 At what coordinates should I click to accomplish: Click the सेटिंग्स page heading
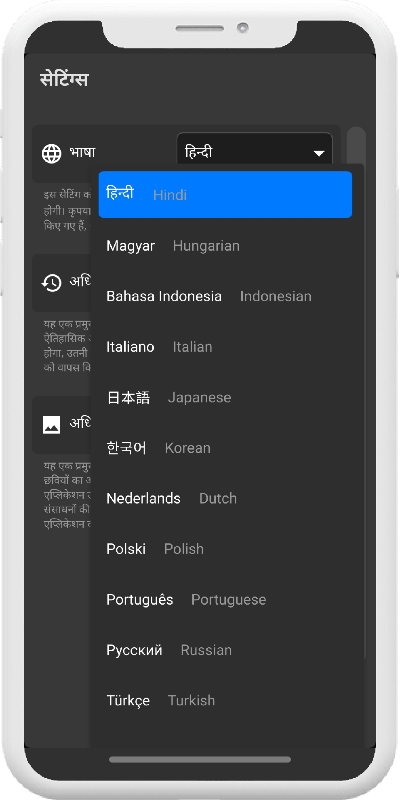(64, 80)
